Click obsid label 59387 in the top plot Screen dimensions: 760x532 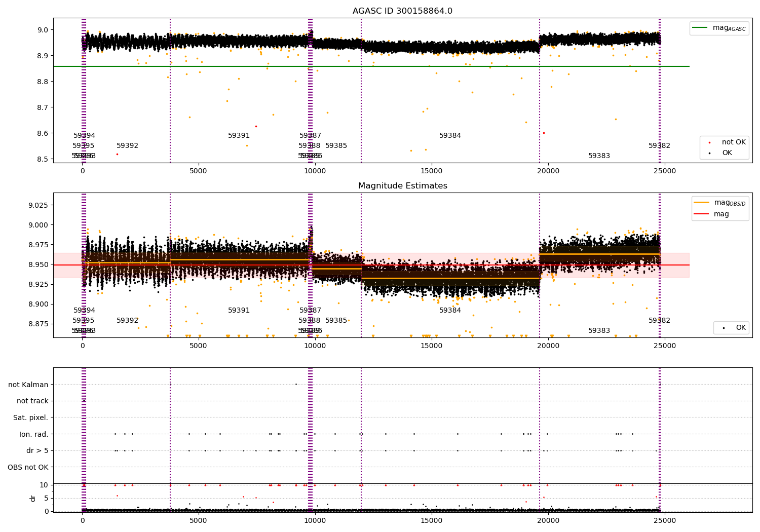coord(310,136)
